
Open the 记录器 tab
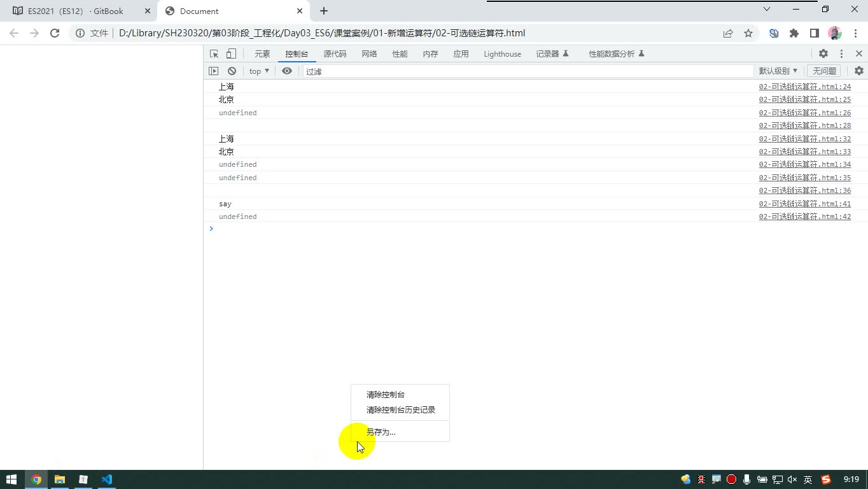click(552, 54)
